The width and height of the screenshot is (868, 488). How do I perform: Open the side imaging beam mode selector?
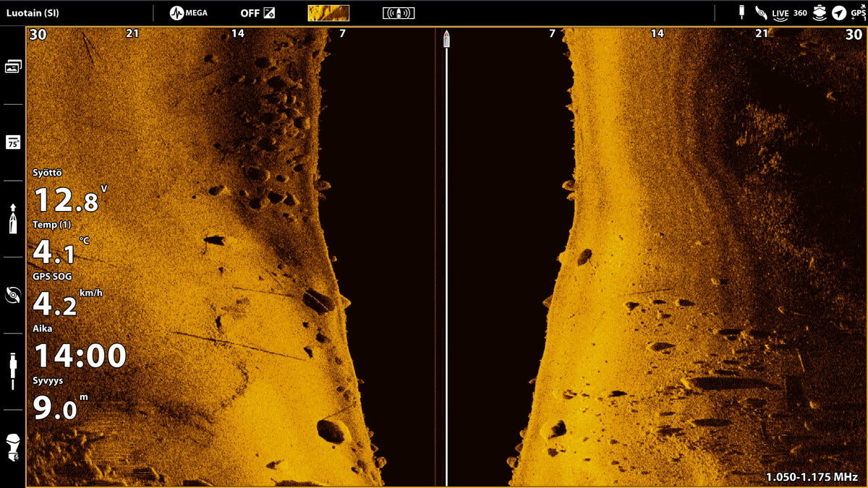tap(399, 13)
